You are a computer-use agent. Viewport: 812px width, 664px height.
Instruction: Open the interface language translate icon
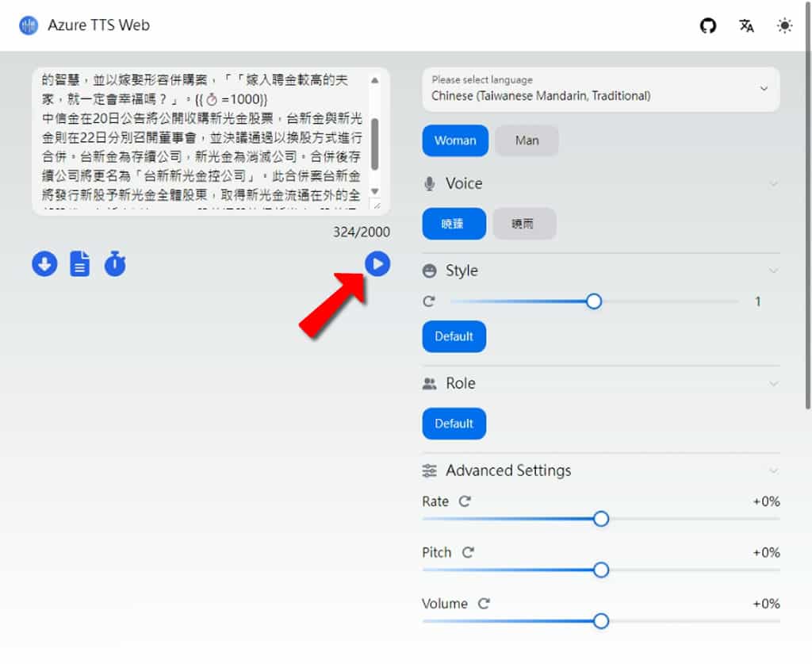(x=746, y=25)
